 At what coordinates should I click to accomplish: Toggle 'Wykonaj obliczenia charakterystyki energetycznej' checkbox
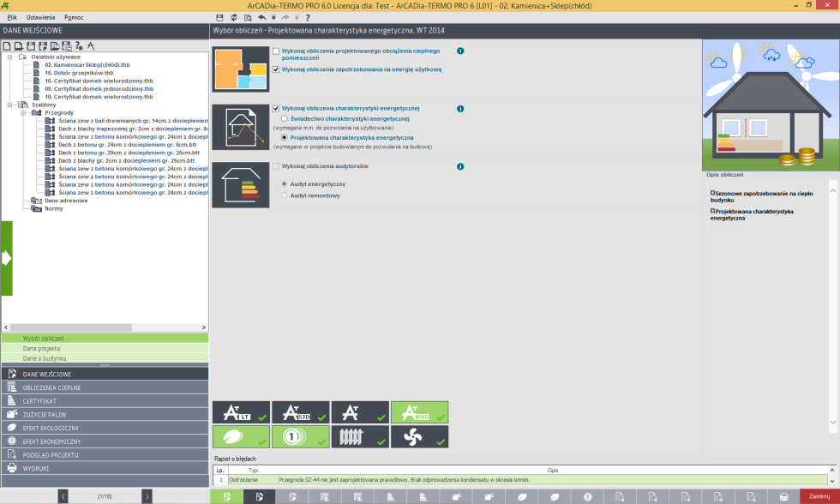click(x=276, y=108)
